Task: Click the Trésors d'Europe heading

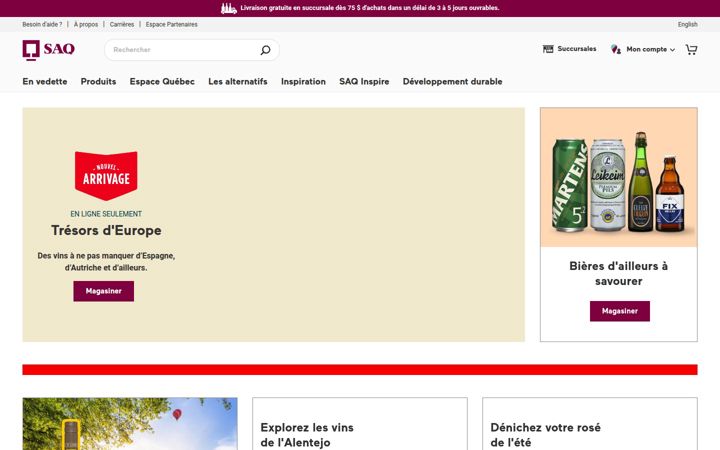Action: [106, 230]
